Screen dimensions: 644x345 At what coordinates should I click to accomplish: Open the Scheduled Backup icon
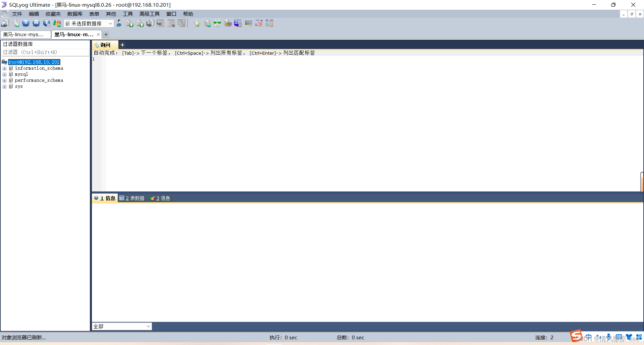coord(238,23)
